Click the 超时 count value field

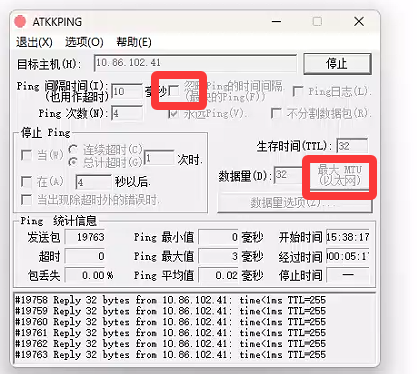tap(85, 256)
